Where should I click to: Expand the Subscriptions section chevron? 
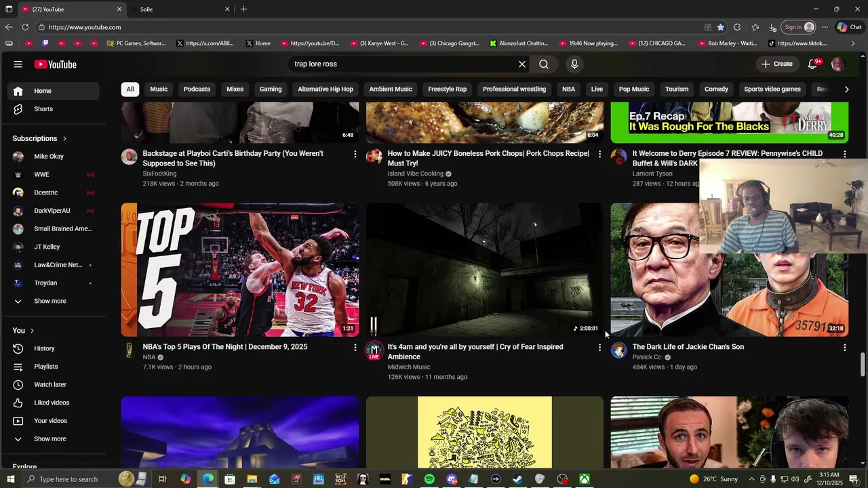[64, 138]
